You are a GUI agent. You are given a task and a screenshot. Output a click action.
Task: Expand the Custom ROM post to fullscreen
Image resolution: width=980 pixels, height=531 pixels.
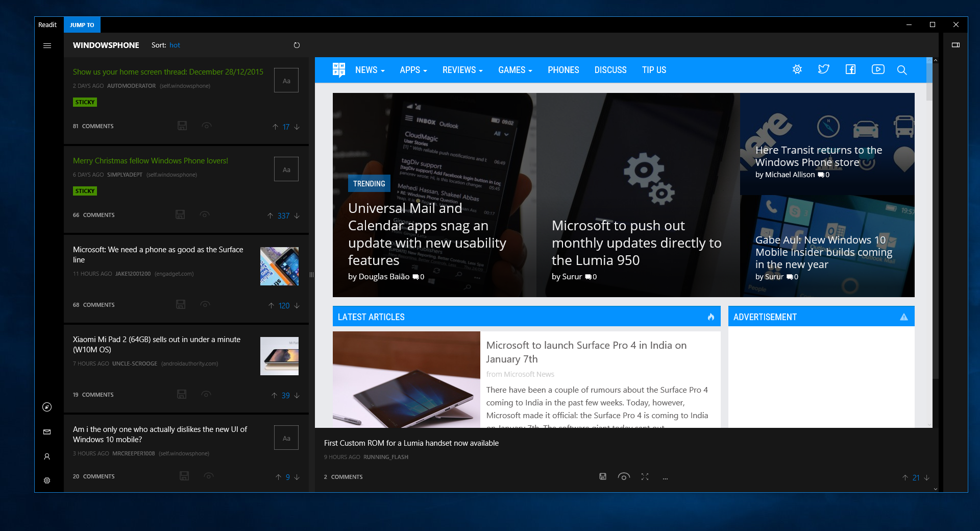[x=645, y=476]
